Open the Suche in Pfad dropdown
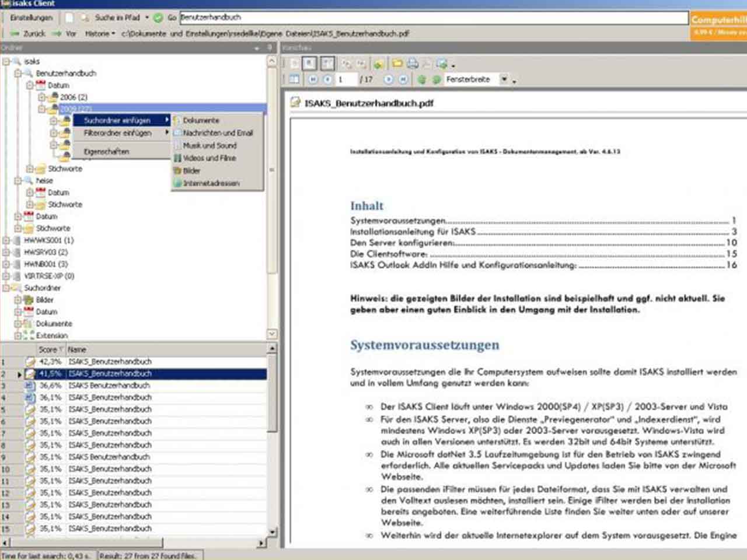 click(x=146, y=17)
